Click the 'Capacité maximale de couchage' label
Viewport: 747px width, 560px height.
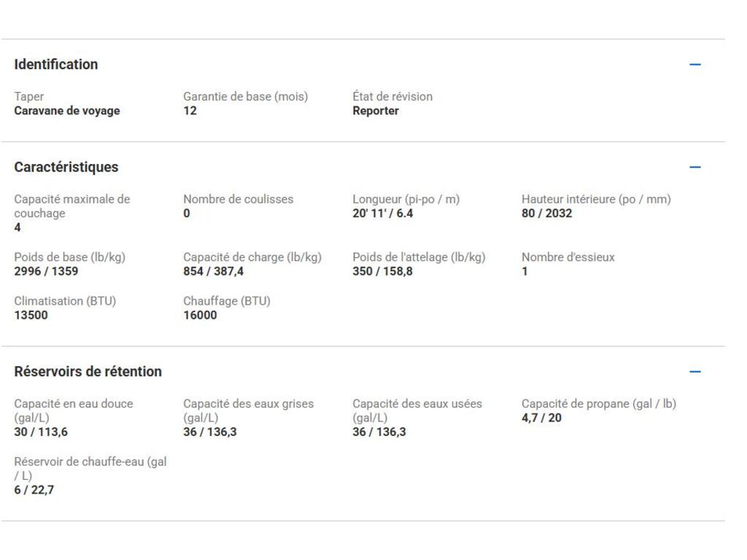pyautogui.click(x=71, y=206)
